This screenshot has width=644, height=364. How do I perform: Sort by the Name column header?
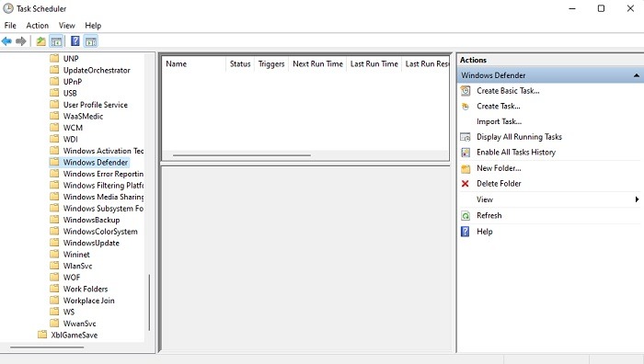[194, 64]
